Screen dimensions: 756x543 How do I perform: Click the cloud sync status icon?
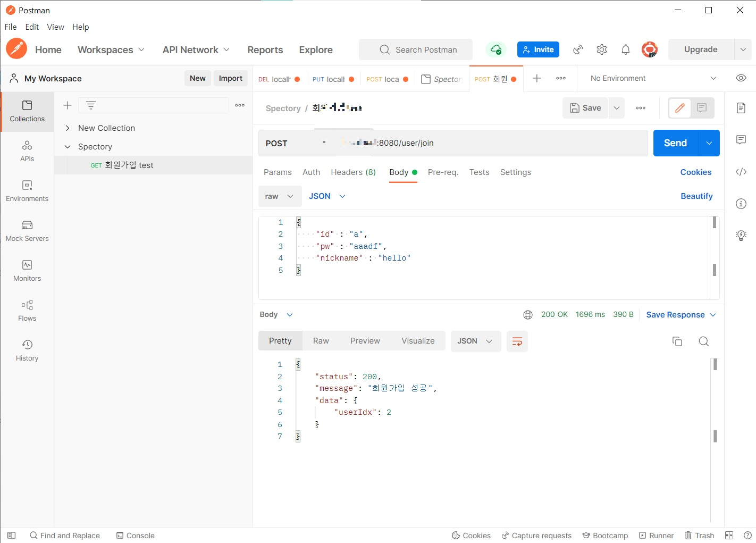(x=496, y=49)
